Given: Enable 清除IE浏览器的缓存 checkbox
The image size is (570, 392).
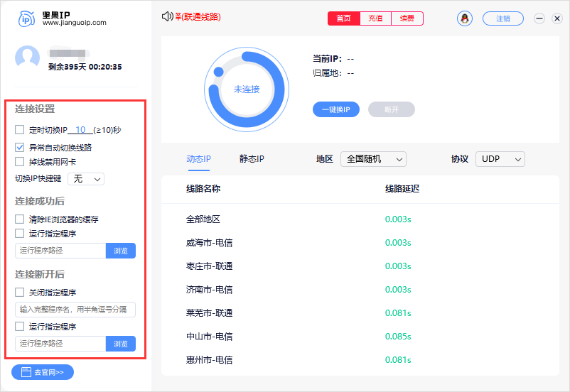Looking at the screenshot, I should [20, 219].
